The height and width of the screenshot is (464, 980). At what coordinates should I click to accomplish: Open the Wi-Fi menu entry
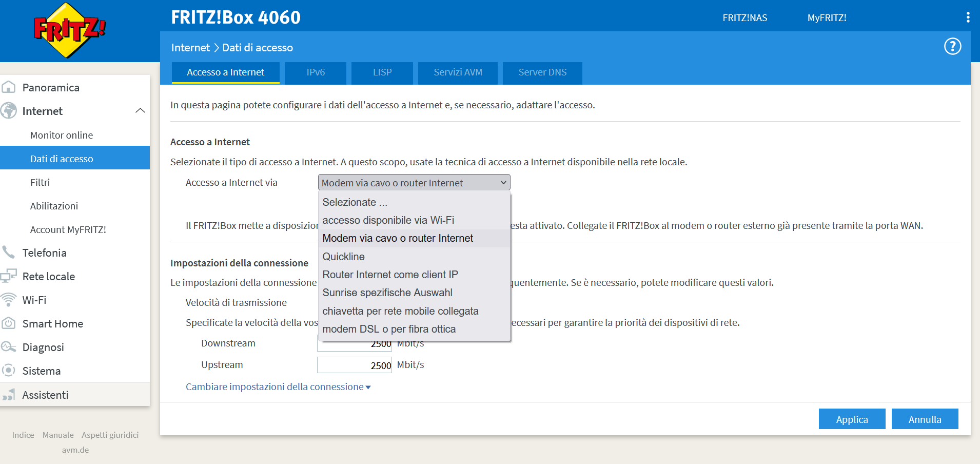(x=75, y=300)
